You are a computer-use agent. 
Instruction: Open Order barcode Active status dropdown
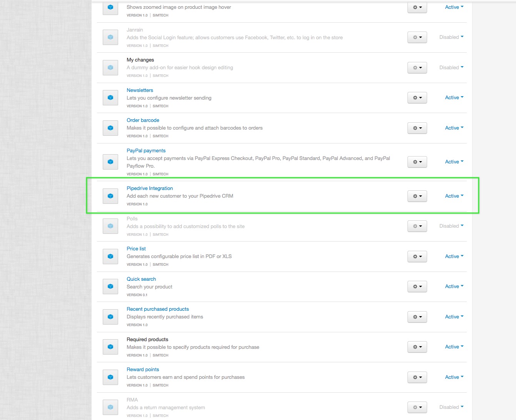tap(454, 128)
